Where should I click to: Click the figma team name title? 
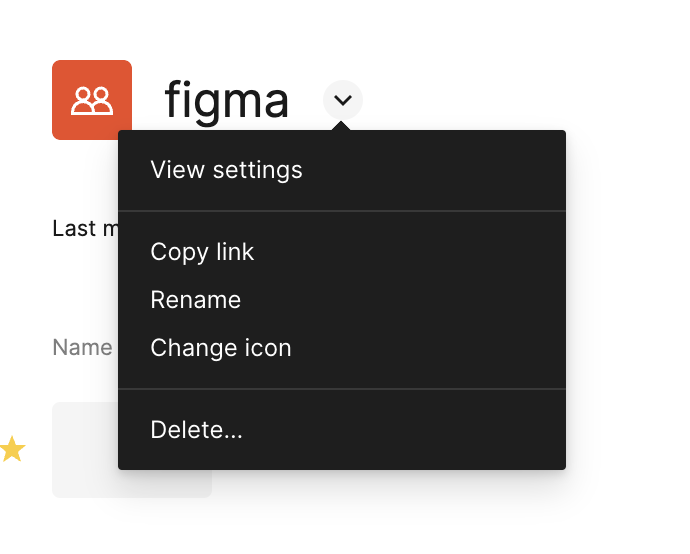(227, 101)
